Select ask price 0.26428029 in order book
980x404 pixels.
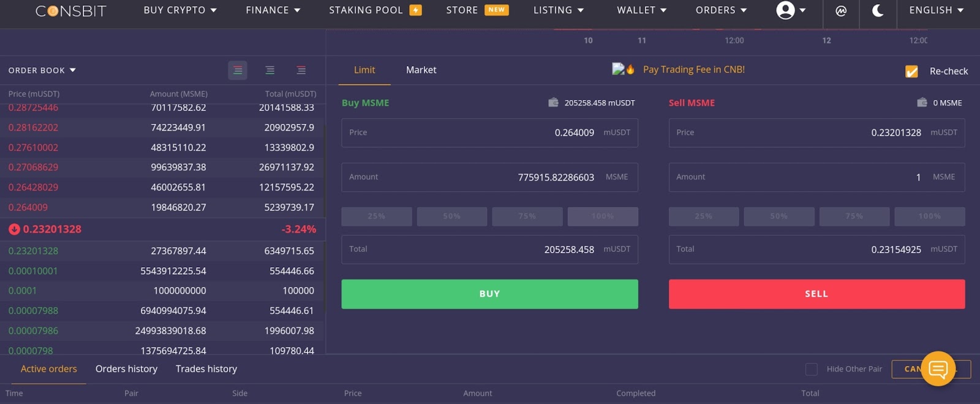pos(33,187)
